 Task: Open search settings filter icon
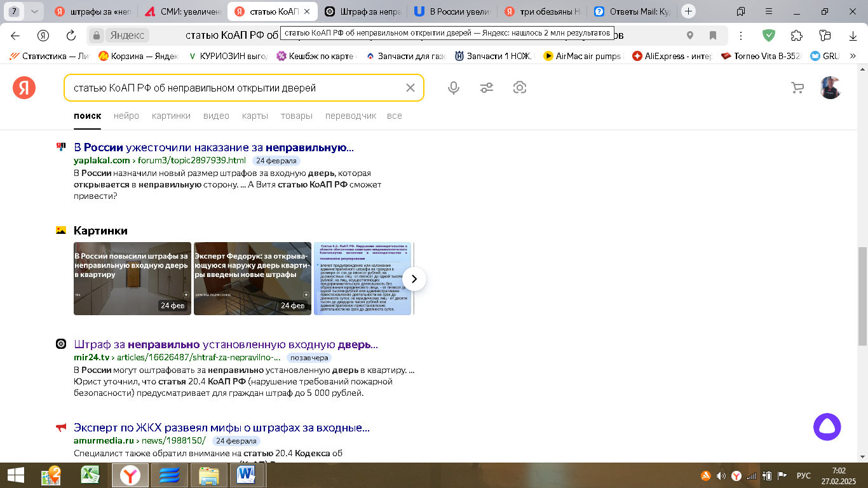[x=487, y=88]
